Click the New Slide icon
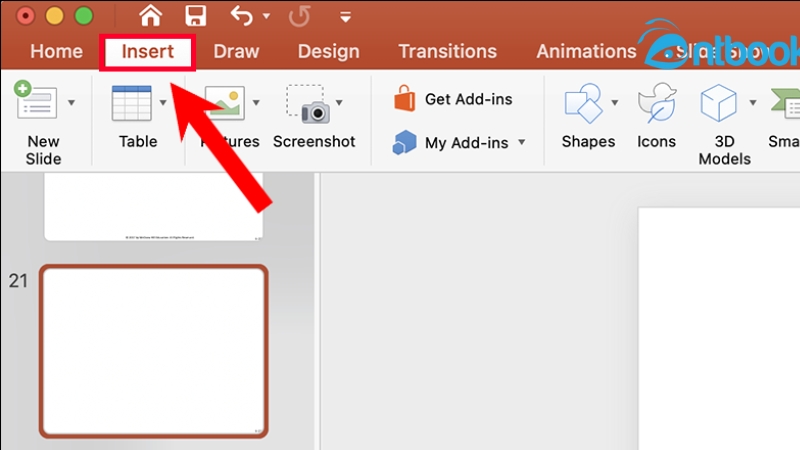The image size is (800, 450). (x=37, y=102)
